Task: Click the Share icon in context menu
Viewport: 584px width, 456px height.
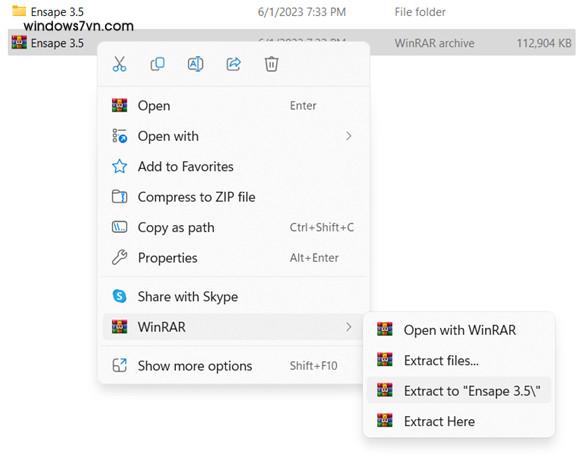Action: click(234, 64)
